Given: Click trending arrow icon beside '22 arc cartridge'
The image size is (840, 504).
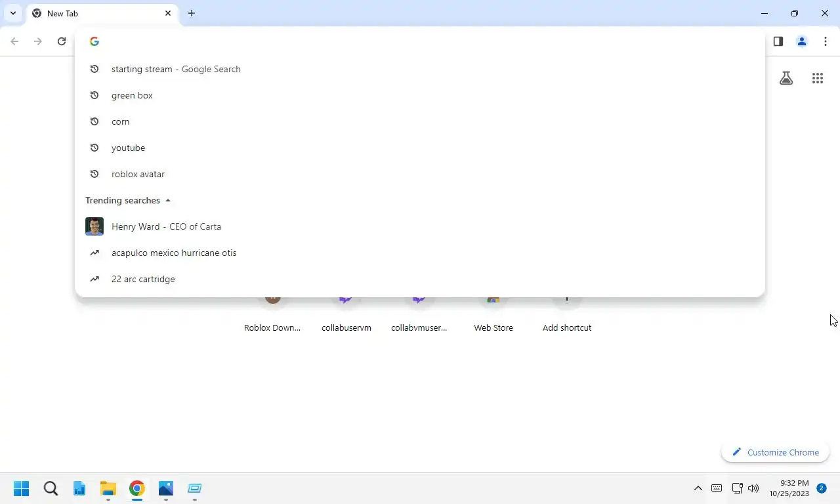Looking at the screenshot, I should [x=94, y=279].
